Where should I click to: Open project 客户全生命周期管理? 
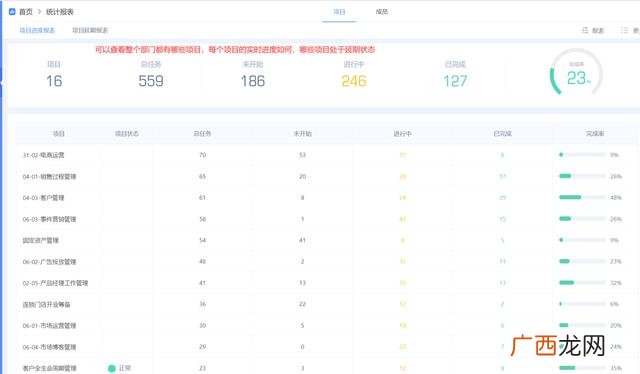(49, 368)
